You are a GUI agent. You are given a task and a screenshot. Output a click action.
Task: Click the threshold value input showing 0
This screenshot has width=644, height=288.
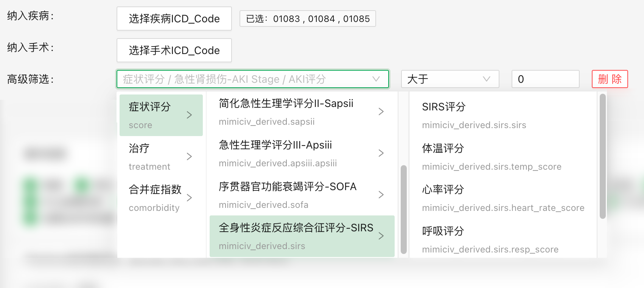click(545, 79)
